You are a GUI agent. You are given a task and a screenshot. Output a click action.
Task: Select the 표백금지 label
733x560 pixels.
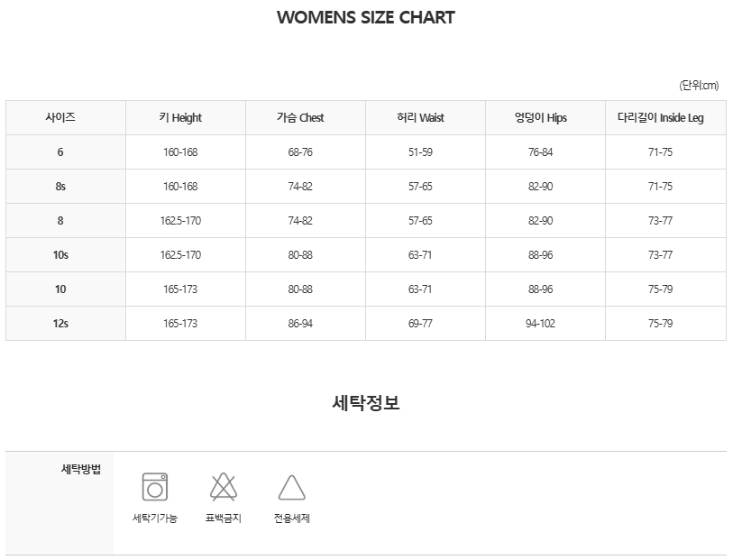tap(224, 518)
